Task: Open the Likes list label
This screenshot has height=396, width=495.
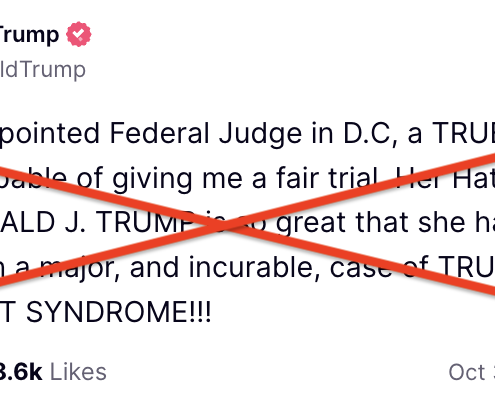Action: [78, 372]
